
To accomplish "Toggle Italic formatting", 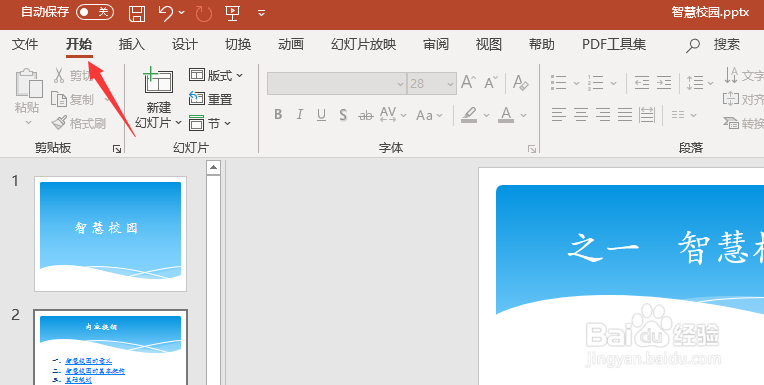I will pos(300,115).
